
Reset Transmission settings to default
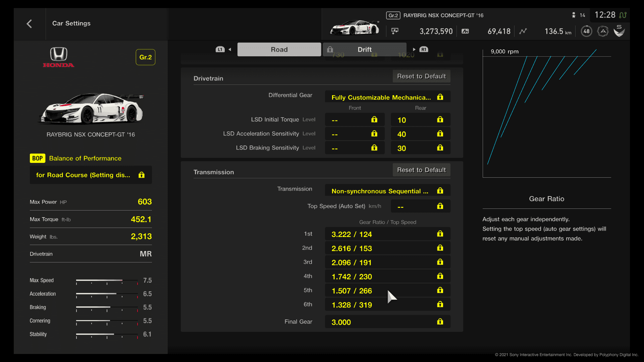[x=421, y=170]
